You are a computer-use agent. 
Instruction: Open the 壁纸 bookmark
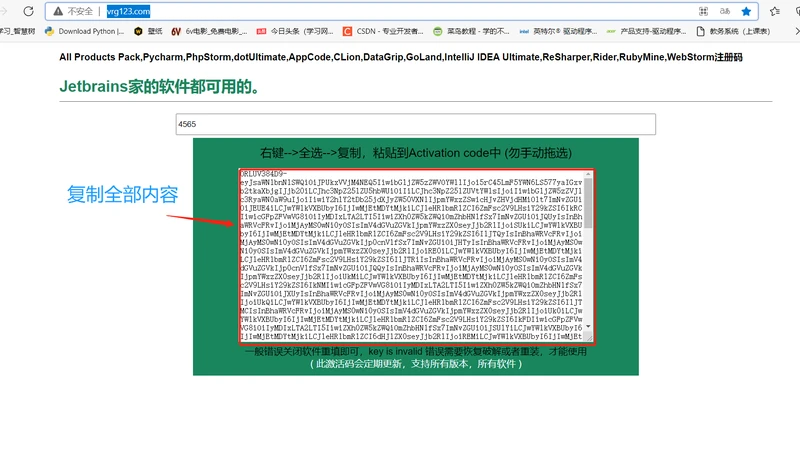[148, 31]
